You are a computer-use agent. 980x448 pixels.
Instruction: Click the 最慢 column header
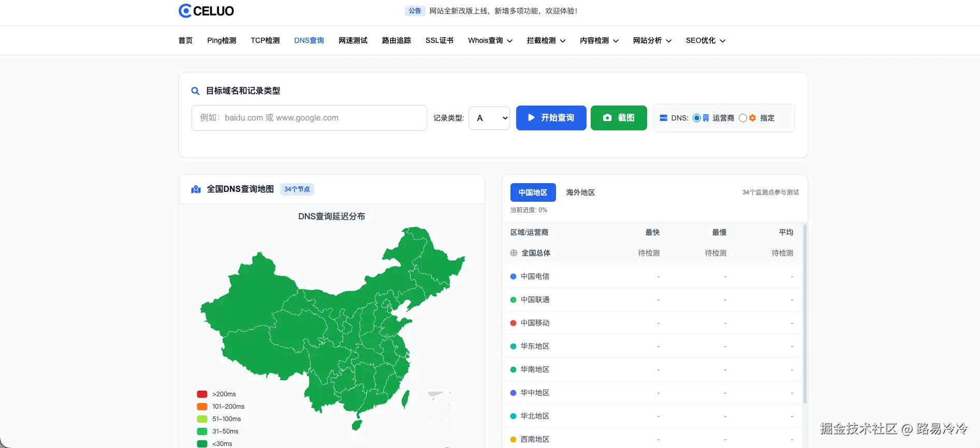click(x=719, y=232)
